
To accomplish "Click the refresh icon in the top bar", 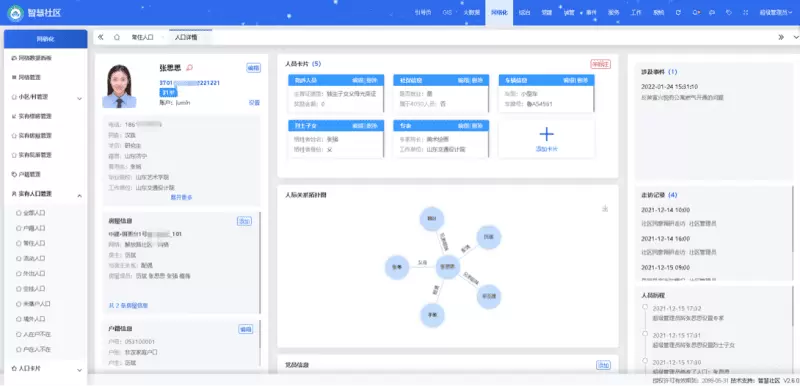I will pyautogui.click(x=678, y=13).
